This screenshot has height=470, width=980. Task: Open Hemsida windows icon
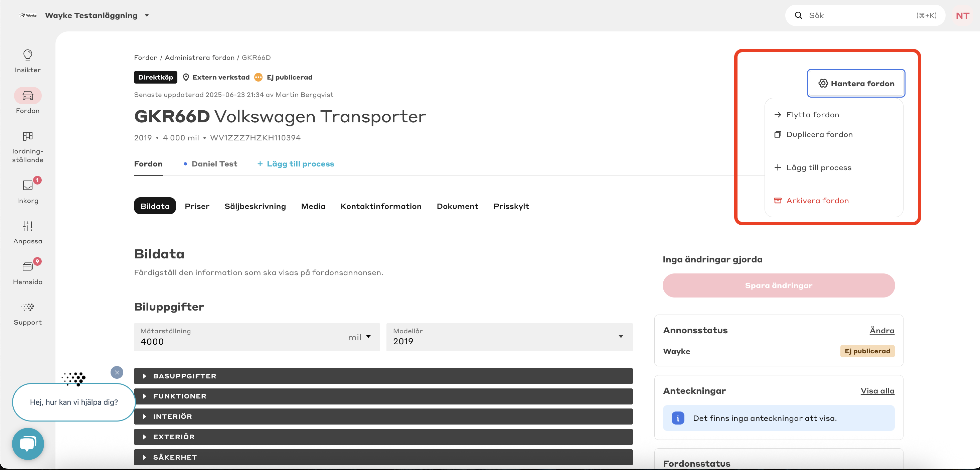(x=28, y=267)
